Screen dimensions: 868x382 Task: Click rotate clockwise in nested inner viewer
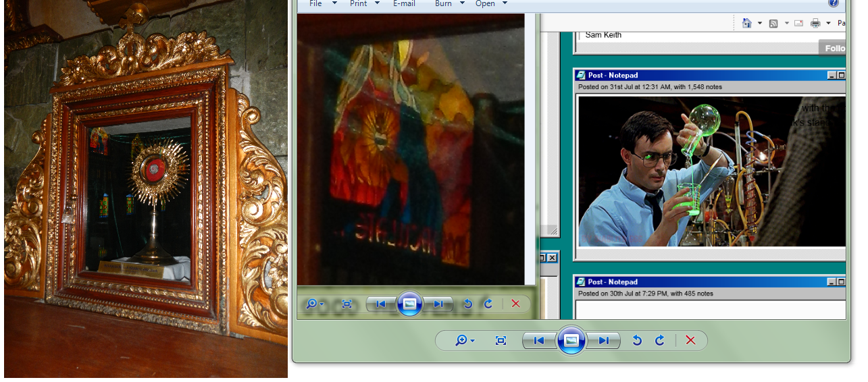pos(488,304)
